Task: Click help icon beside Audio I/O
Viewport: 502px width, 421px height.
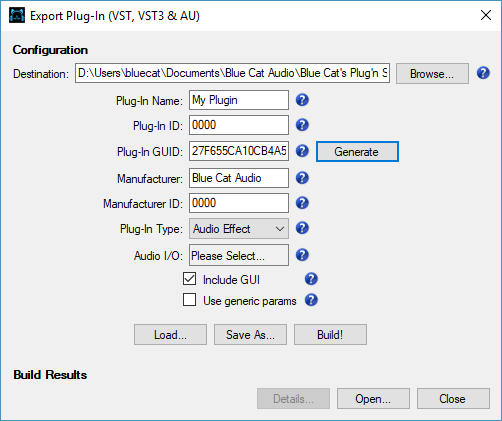Action: [302, 255]
